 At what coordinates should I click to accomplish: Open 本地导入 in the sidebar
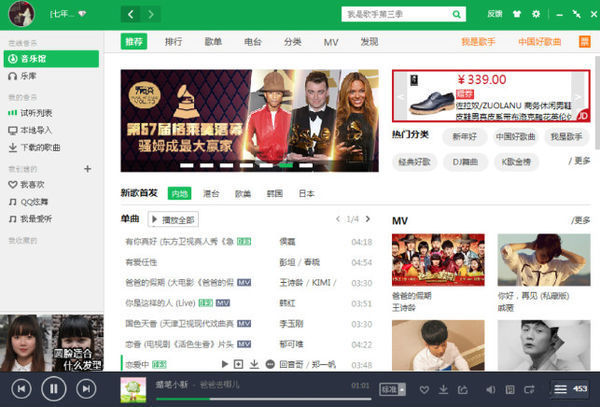click(x=31, y=130)
